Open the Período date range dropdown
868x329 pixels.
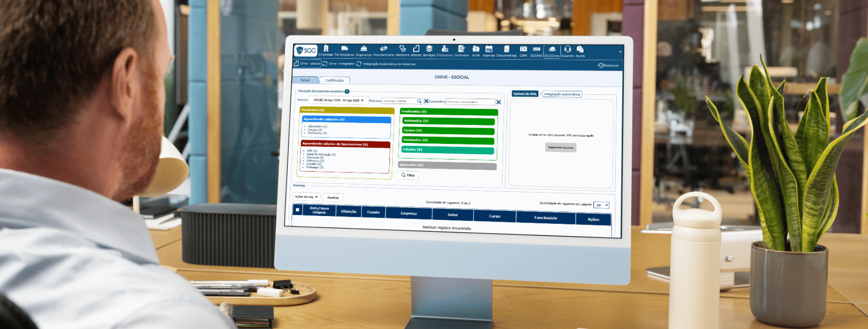tap(339, 100)
